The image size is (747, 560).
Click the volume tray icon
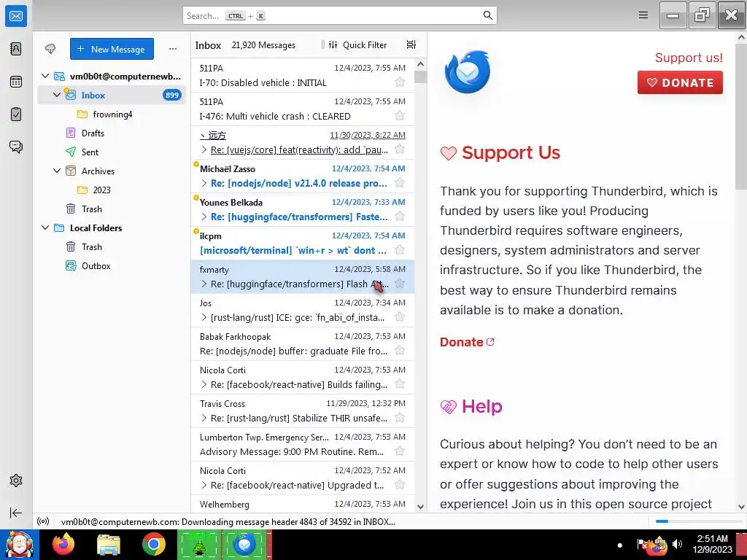(677, 544)
